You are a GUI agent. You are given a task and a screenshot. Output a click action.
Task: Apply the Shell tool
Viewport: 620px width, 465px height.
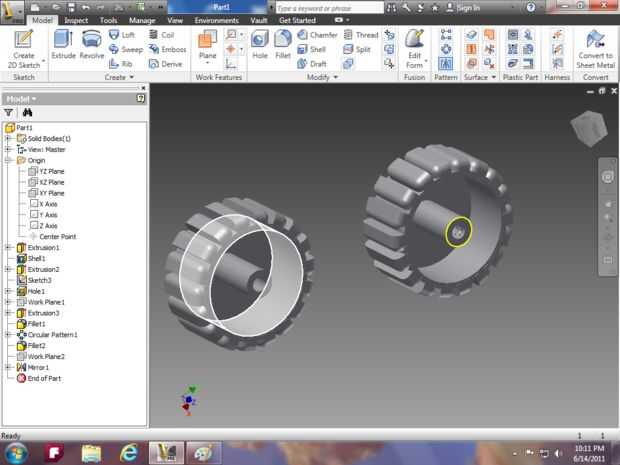coord(312,49)
